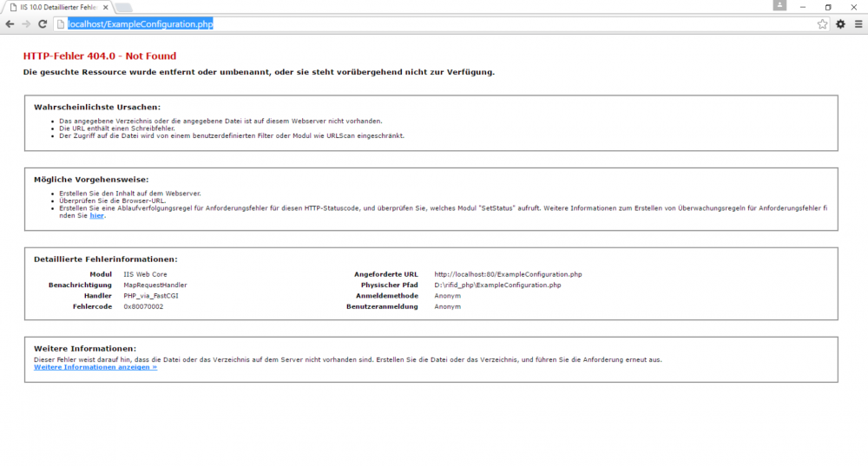The height and width of the screenshot is (466, 868).
Task: Click the 'Modul' label
Action: click(x=101, y=274)
